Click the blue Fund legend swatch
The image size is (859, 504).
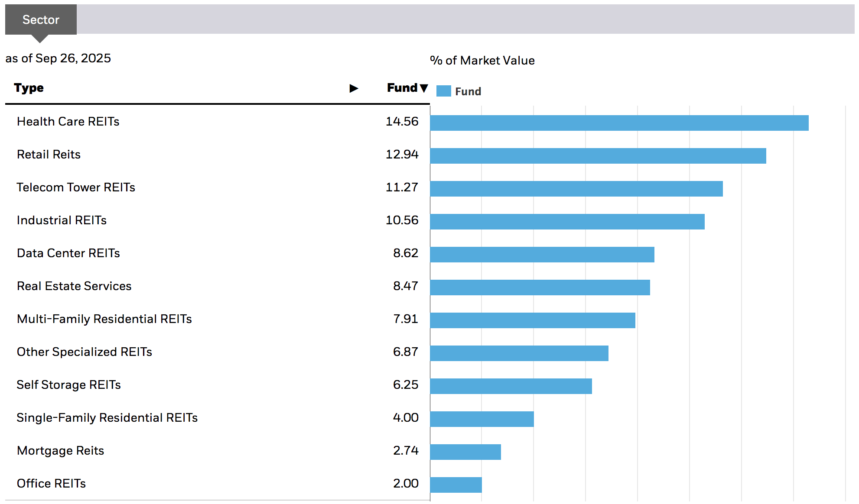coord(443,91)
